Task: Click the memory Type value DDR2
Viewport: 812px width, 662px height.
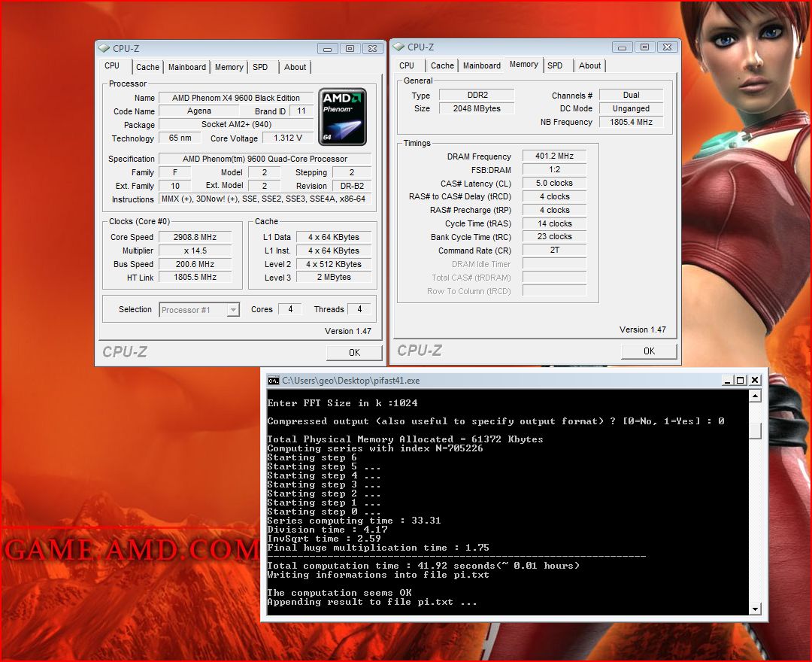Action: (x=477, y=96)
